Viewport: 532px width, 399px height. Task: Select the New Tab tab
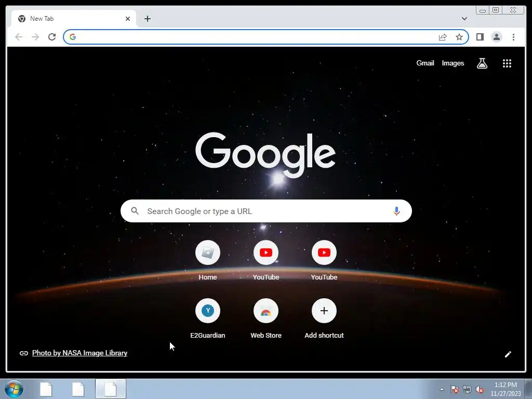[74, 19]
